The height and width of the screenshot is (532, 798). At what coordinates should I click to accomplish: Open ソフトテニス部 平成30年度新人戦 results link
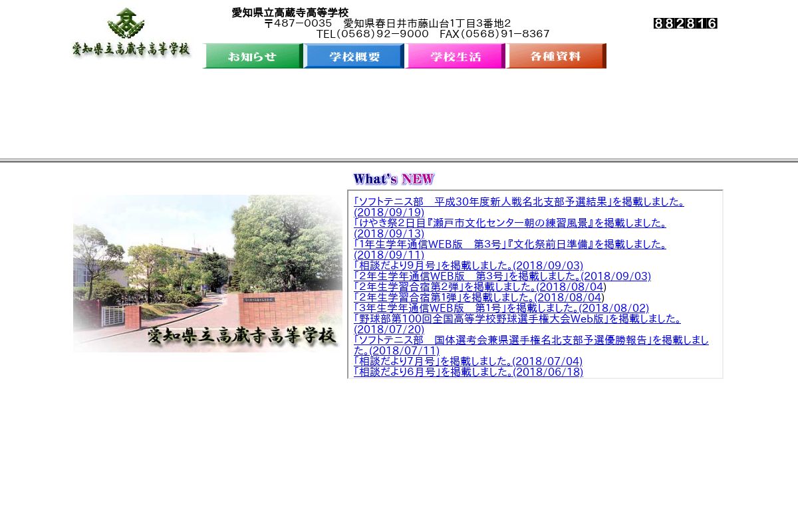519,207
